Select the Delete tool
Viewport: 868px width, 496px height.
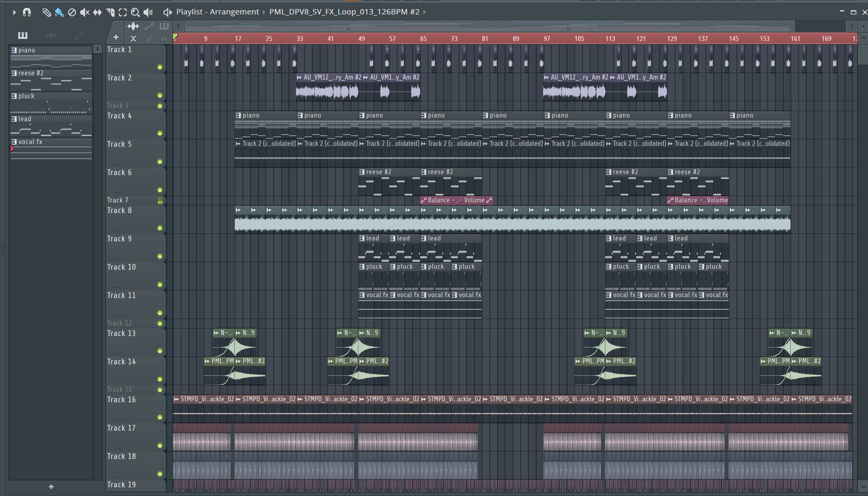72,12
